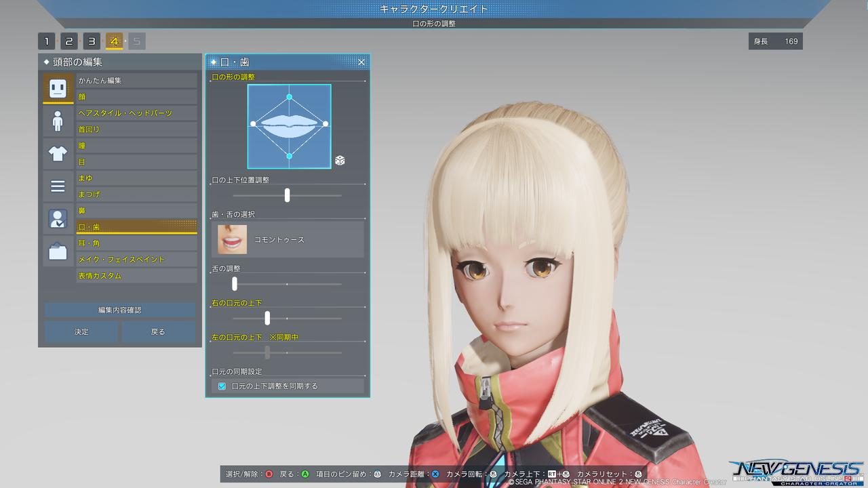Select the 口・歯 menu item
The image size is (868, 488).
136,227
